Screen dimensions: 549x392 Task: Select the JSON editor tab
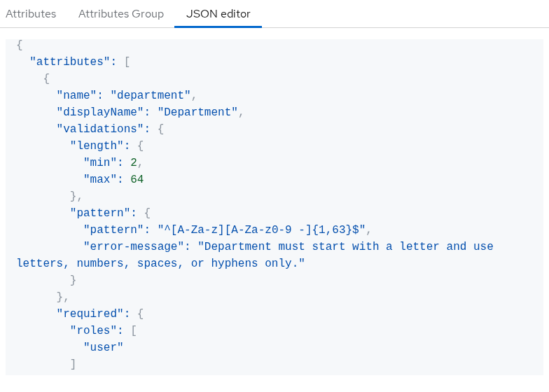tap(218, 14)
